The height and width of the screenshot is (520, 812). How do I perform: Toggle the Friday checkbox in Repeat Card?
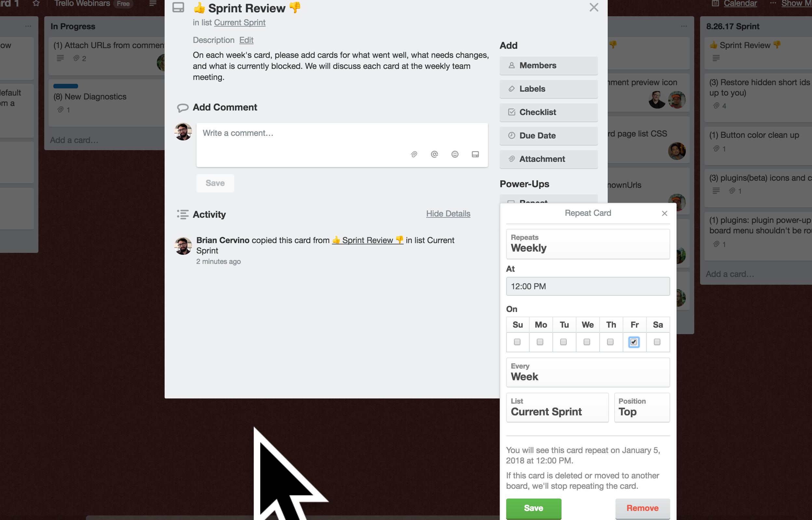tap(634, 342)
